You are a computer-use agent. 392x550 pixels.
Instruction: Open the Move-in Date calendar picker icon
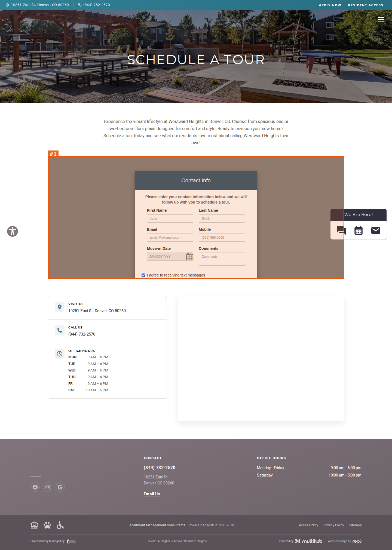[190, 257]
